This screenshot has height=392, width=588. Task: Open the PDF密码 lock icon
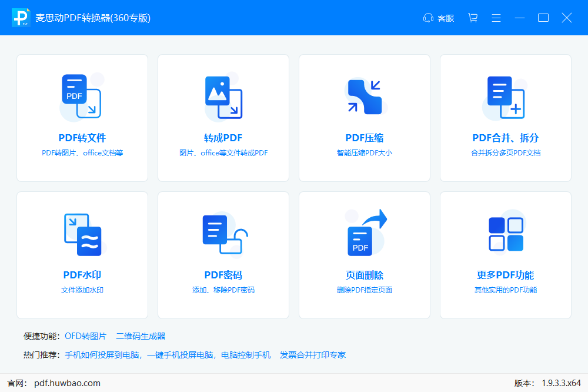click(223, 234)
